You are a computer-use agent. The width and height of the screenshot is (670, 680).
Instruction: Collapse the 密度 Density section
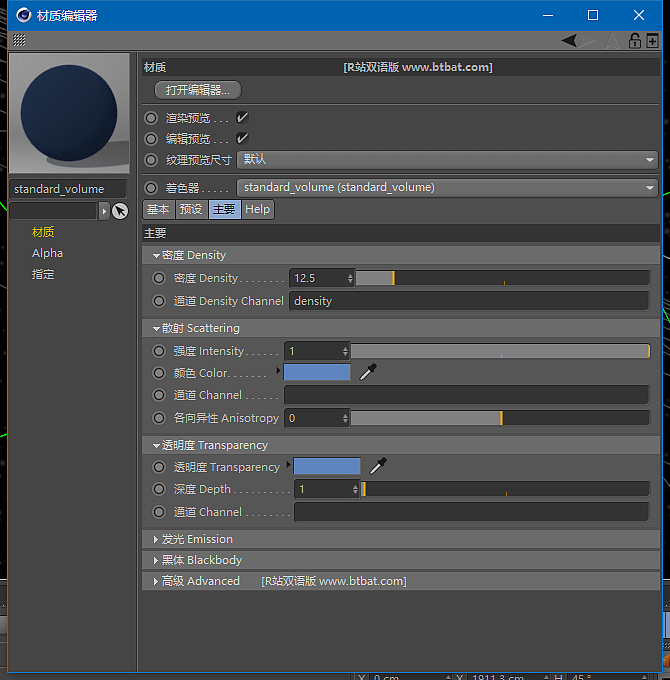[157, 256]
